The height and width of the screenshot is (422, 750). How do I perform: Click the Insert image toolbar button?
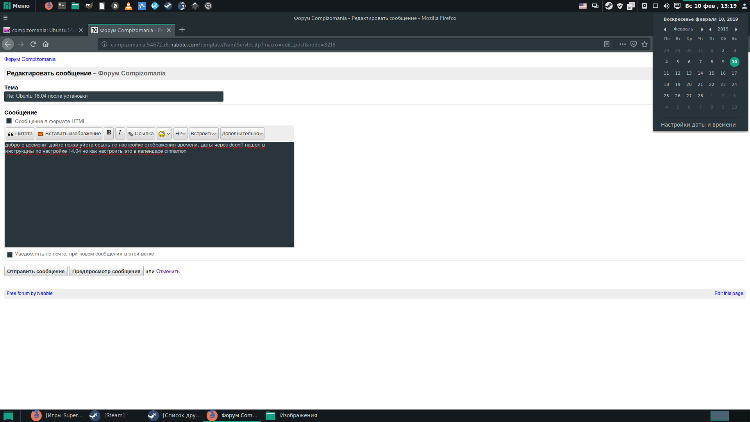[x=70, y=132]
